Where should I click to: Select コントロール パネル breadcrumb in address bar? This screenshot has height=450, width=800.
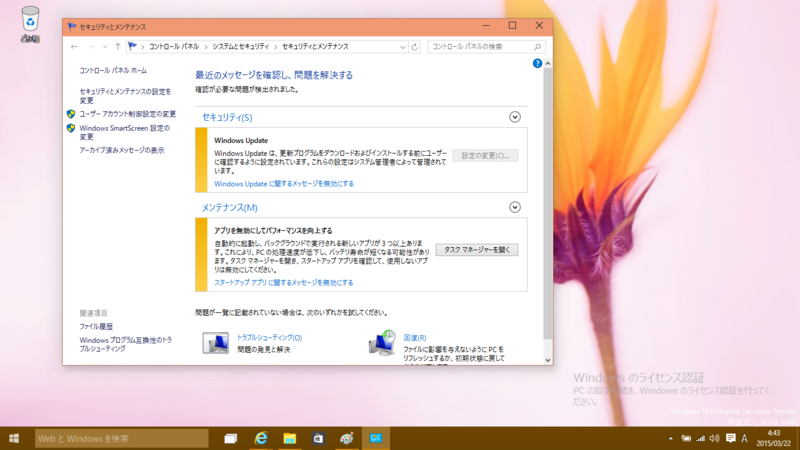pyautogui.click(x=173, y=46)
